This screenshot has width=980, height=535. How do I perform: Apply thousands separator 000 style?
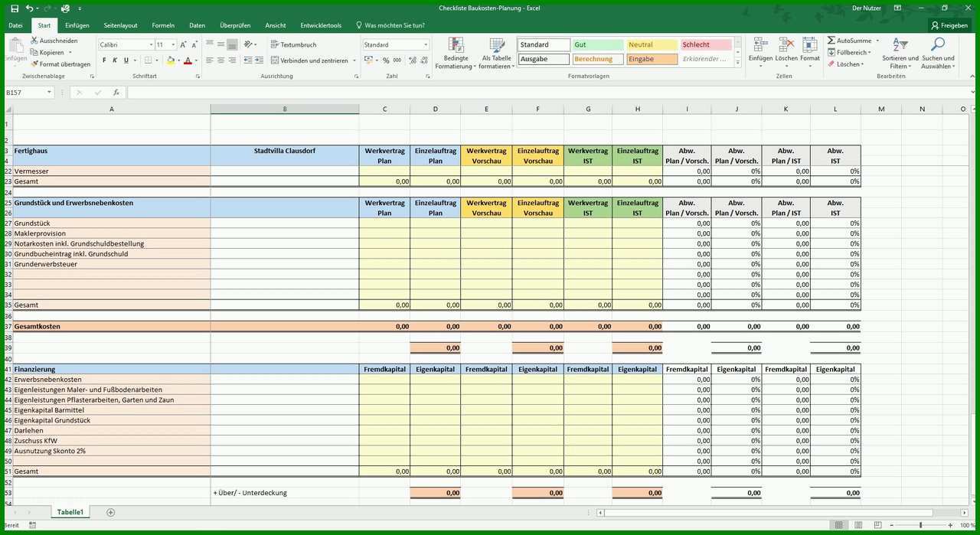pyautogui.click(x=397, y=60)
